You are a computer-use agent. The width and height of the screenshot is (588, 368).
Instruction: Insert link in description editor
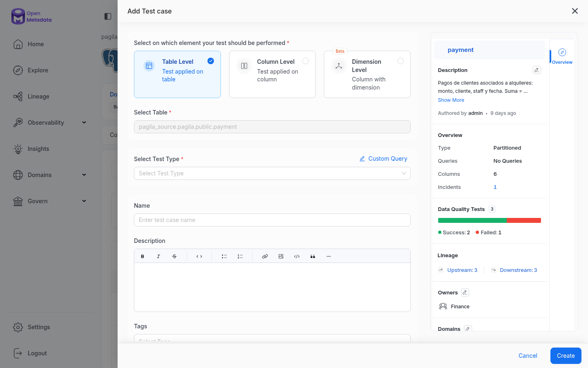click(265, 256)
